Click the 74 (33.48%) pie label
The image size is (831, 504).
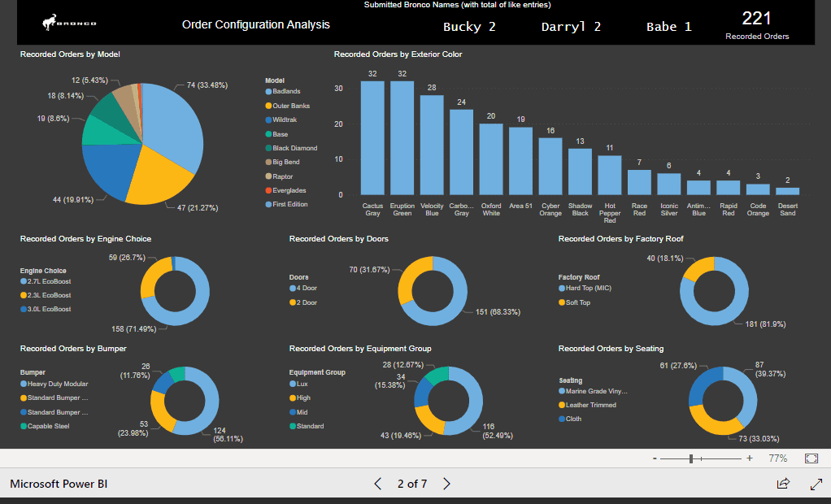click(x=207, y=85)
